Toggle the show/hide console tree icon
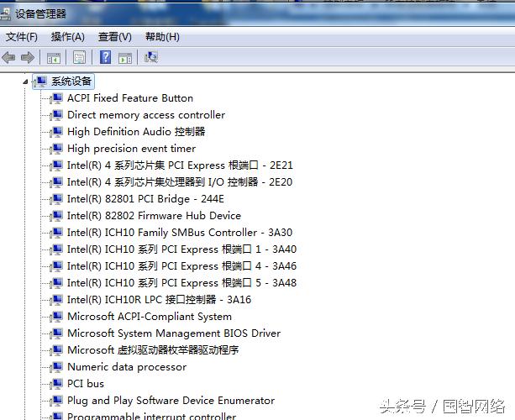The image size is (515, 420). [54, 58]
